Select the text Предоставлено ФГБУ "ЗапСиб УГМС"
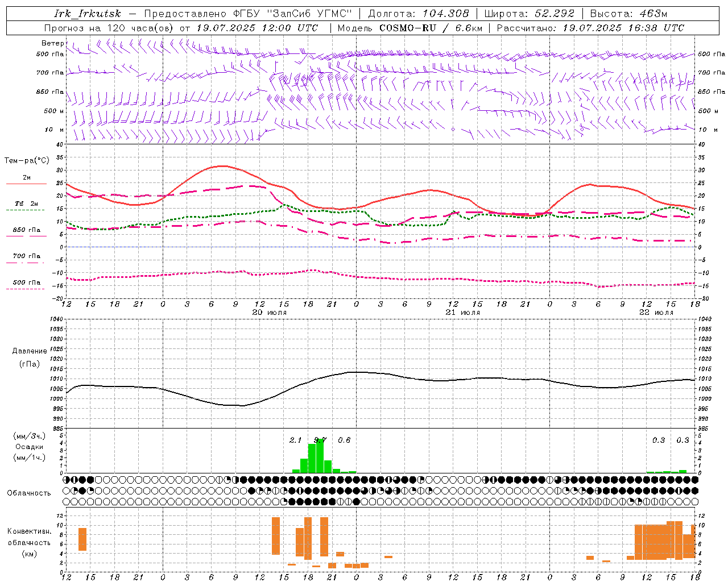Viewport: 728px width, 582px height. click(249, 14)
